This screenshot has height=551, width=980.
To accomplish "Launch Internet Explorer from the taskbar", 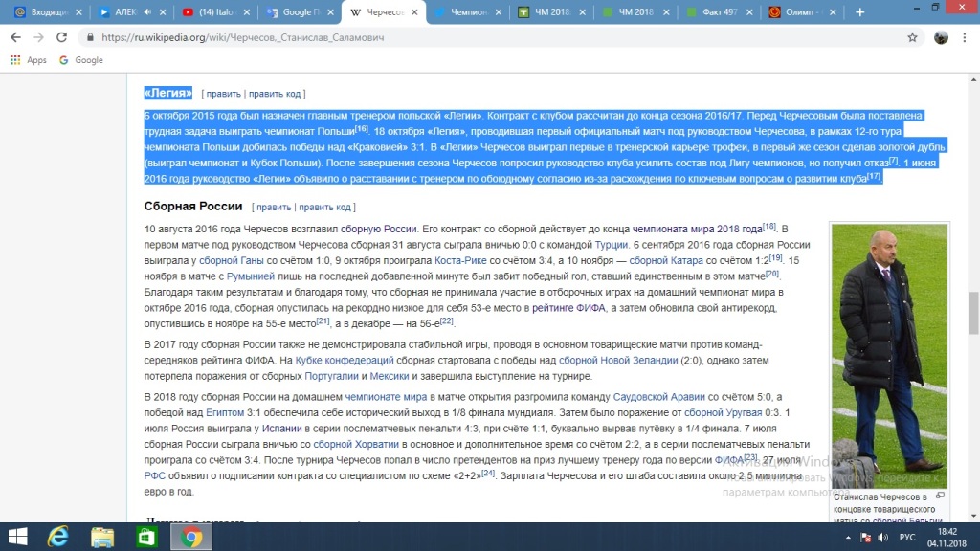I will [58, 537].
